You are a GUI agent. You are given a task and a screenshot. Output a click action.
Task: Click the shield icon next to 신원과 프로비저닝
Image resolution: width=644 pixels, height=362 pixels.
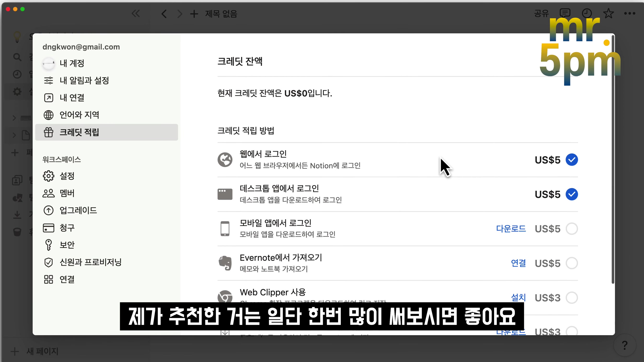48,262
